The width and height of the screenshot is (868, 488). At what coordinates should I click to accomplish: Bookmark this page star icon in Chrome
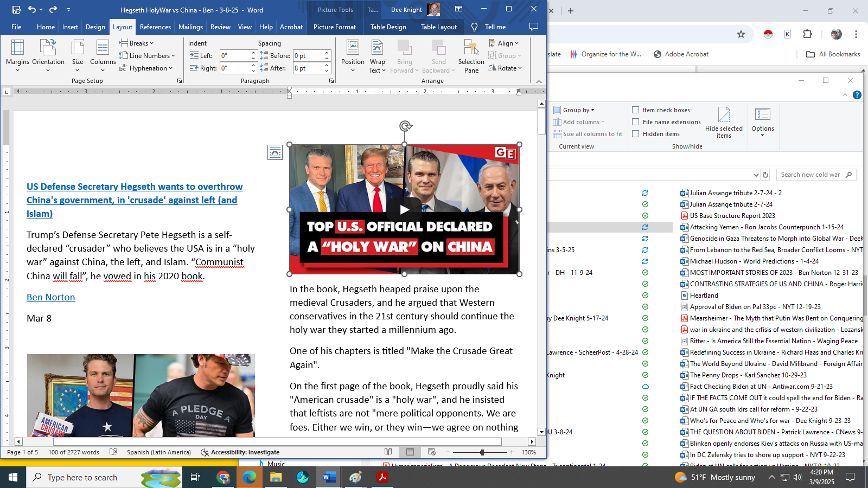point(741,34)
